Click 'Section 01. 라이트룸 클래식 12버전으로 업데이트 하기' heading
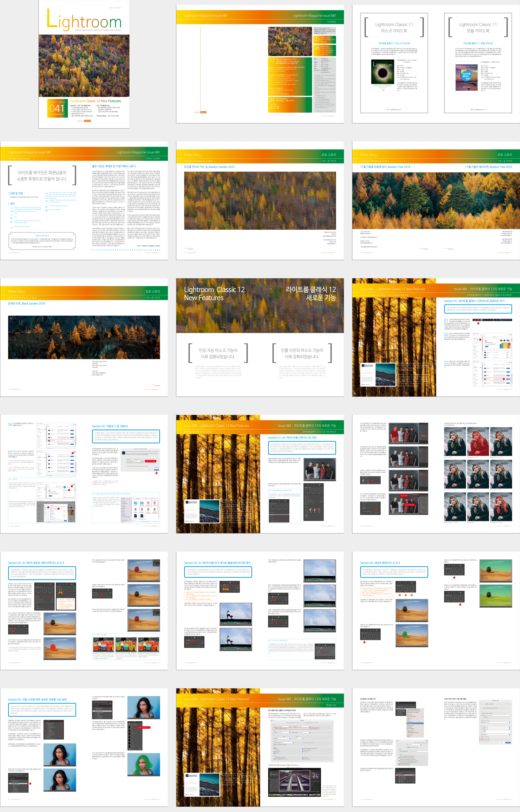Image resolution: width=520 pixels, height=812 pixels. pos(474,301)
